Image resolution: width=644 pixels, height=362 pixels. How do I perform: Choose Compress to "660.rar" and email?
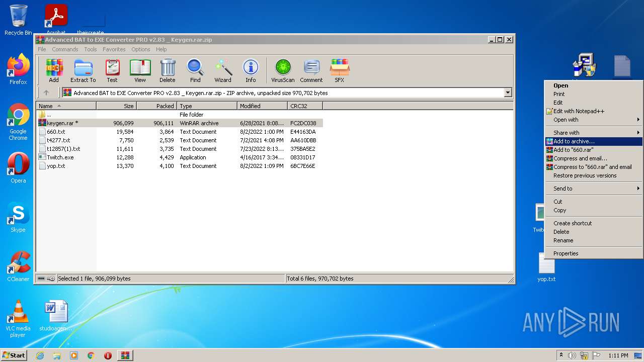point(594,167)
